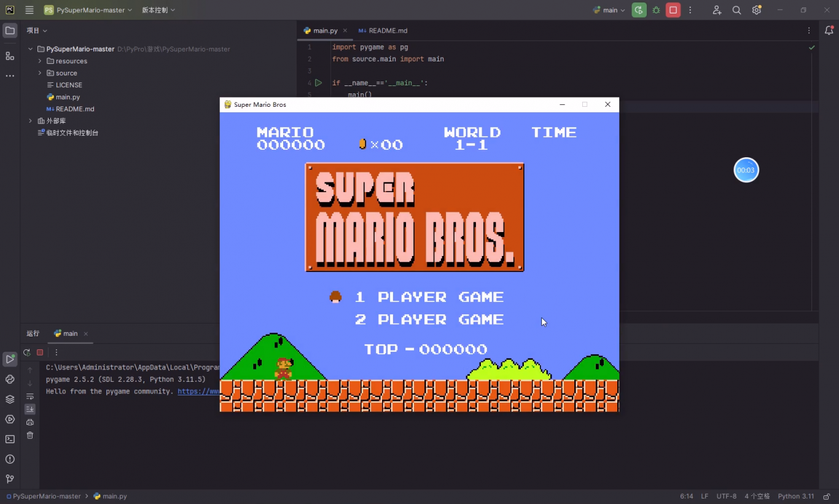Rerun main in Run panel toolbar
This screenshot has width=839, height=504.
pyautogui.click(x=26, y=352)
